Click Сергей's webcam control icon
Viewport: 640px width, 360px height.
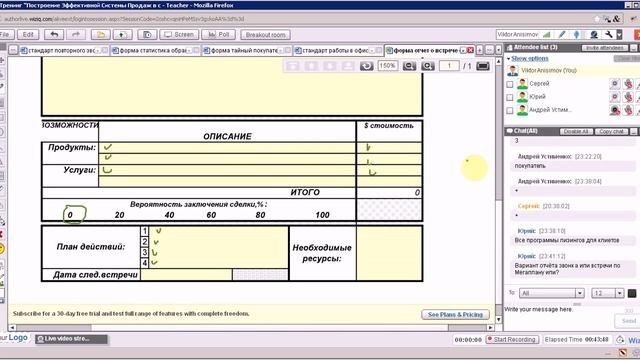pos(615,84)
